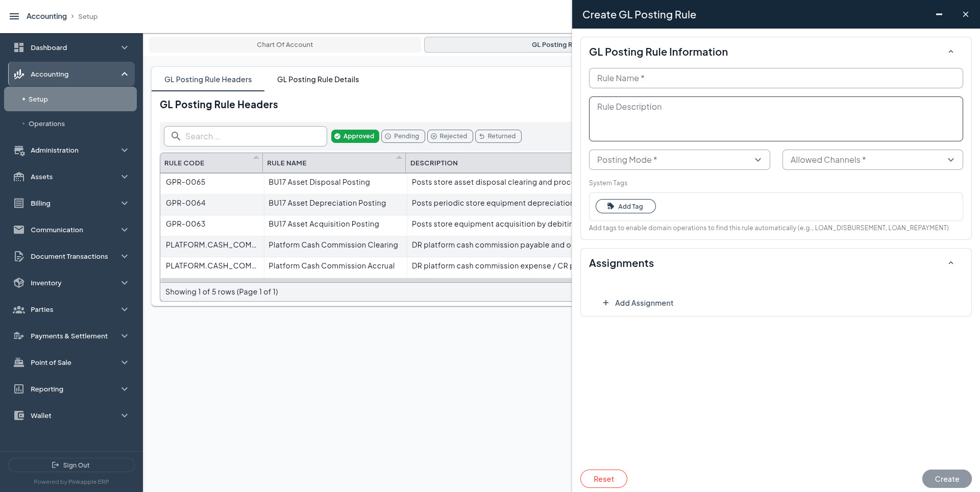Open the Allowed Channels dropdown

click(872, 160)
